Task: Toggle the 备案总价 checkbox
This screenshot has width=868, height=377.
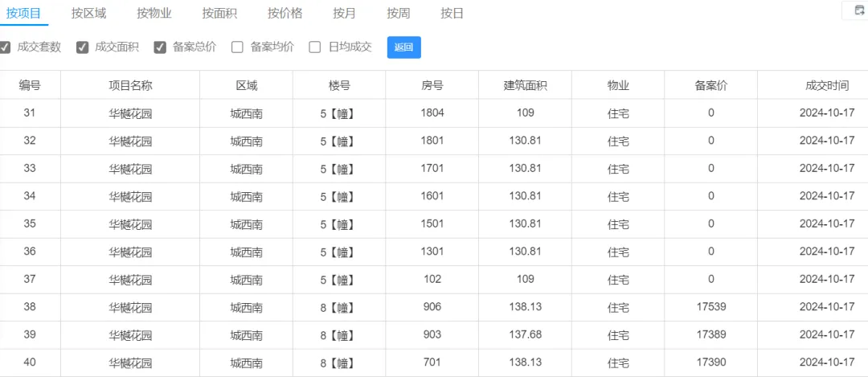Action: 160,47
